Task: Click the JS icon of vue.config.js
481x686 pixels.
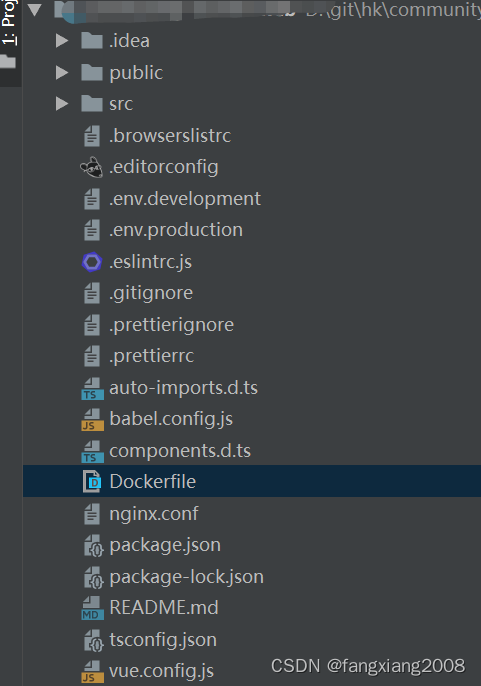Action: coord(92,671)
